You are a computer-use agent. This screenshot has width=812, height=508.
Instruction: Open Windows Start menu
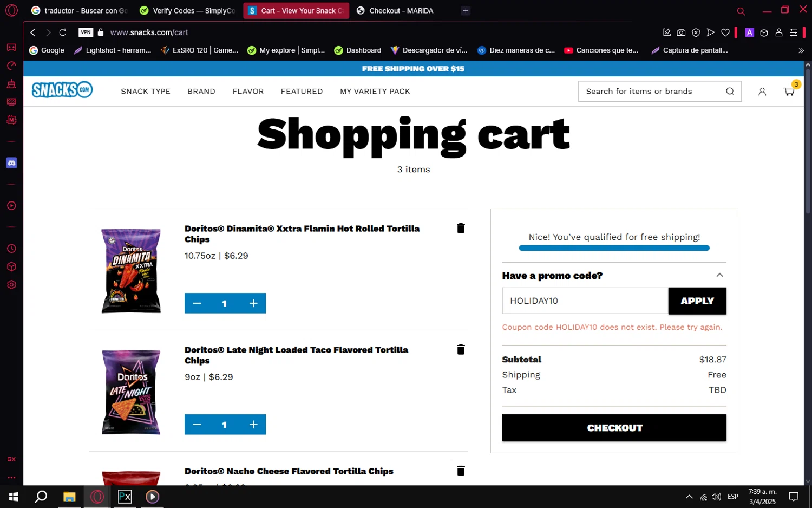(x=14, y=497)
